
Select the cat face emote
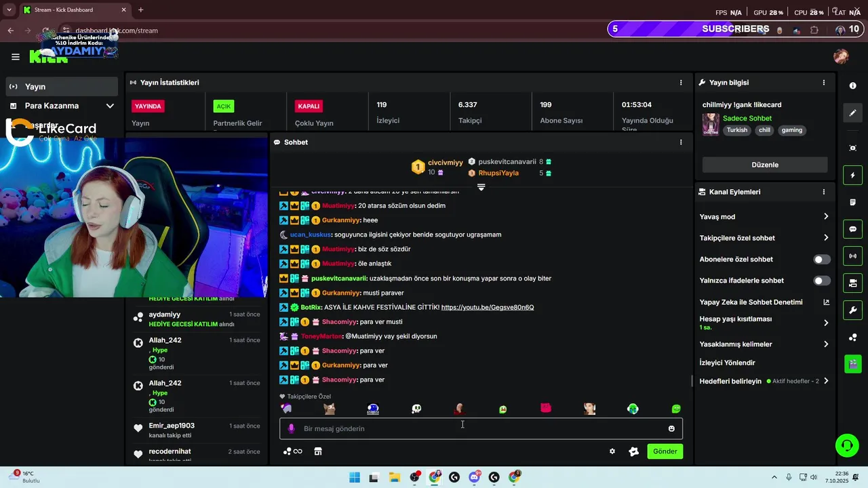click(x=330, y=409)
